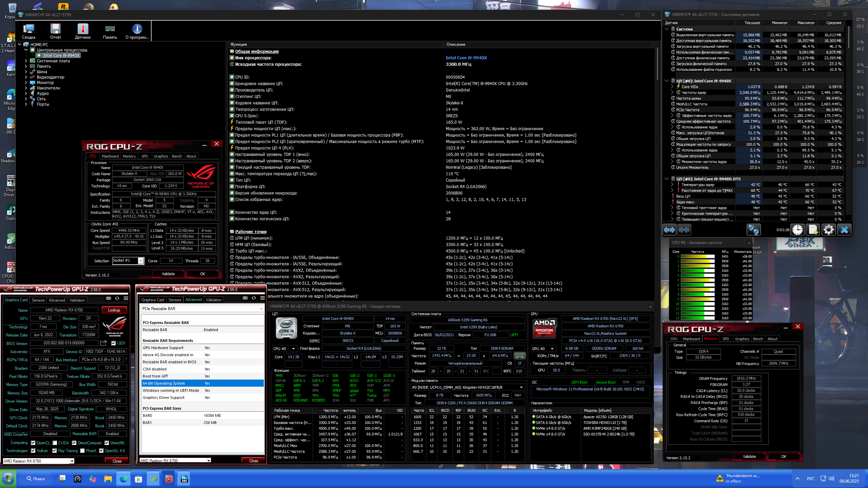868x488 pixels.
Task: Click the Windows taskbar search box
Action: tap(36, 479)
